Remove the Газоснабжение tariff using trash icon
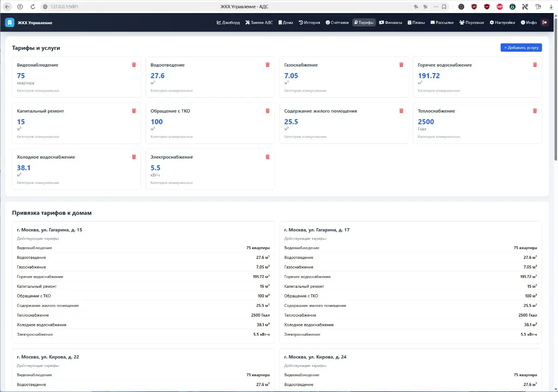This screenshot has height=392, width=558. [401, 65]
